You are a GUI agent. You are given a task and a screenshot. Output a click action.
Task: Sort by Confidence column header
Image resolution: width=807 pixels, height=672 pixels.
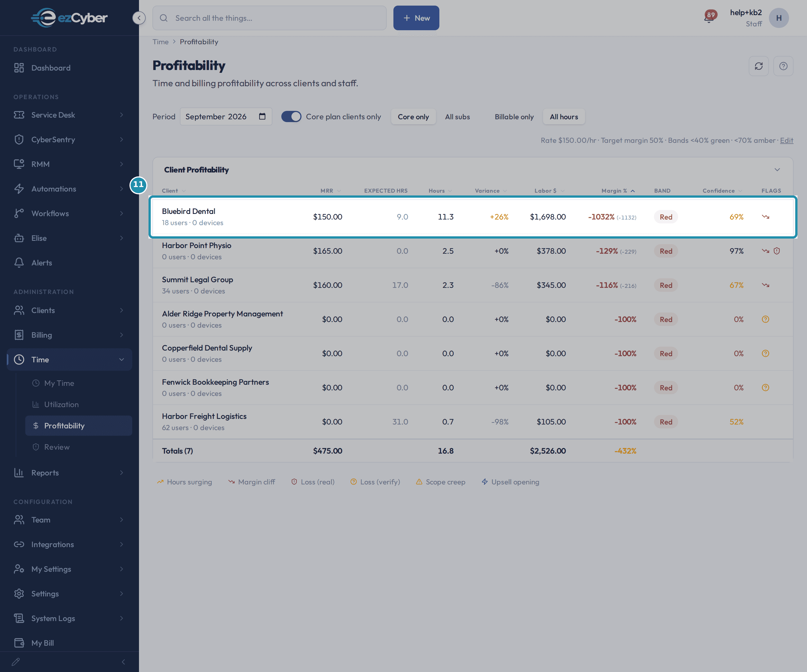[722, 191]
